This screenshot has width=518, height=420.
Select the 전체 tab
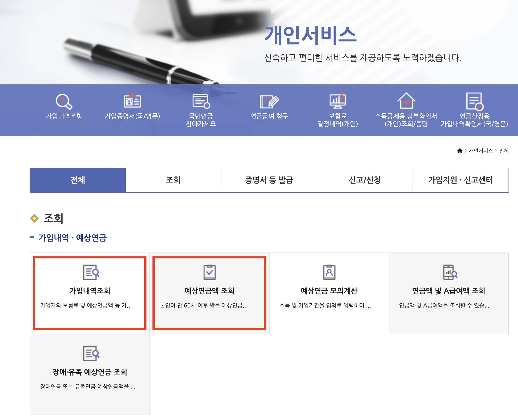click(x=78, y=180)
